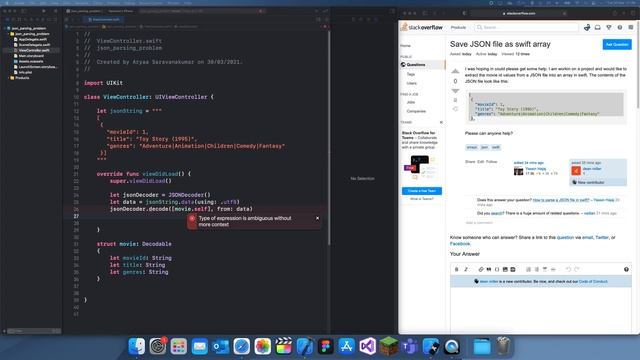The image size is (640, 360).
Task: Open Companies in Stack Overflow sidebar
Action: point(416,111)
